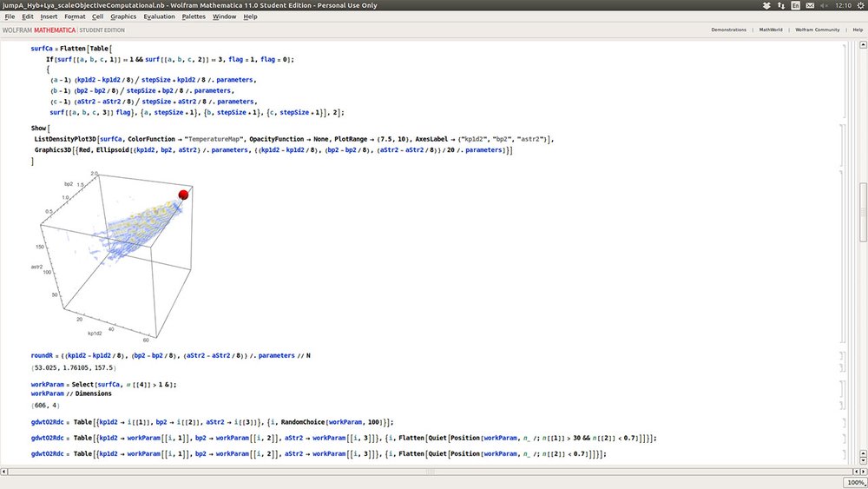Click the roundR variable name
The image size is (868, 489).
tap(42, 355)
